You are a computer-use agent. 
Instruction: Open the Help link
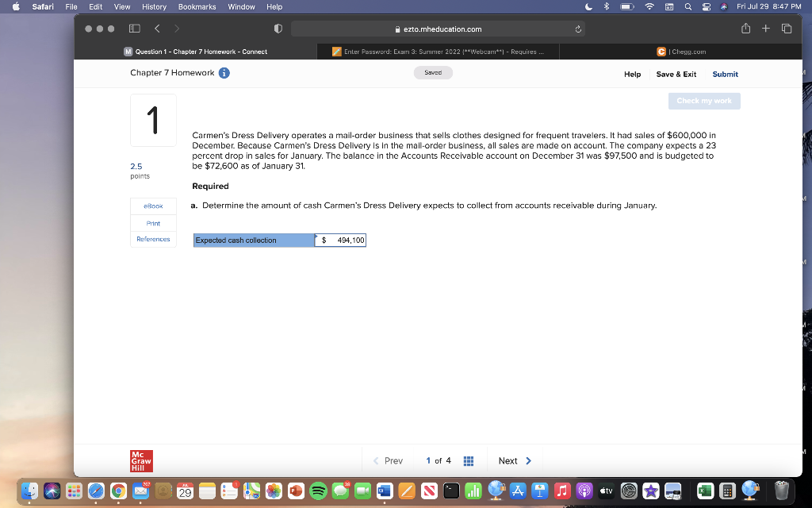coord(632,74)
